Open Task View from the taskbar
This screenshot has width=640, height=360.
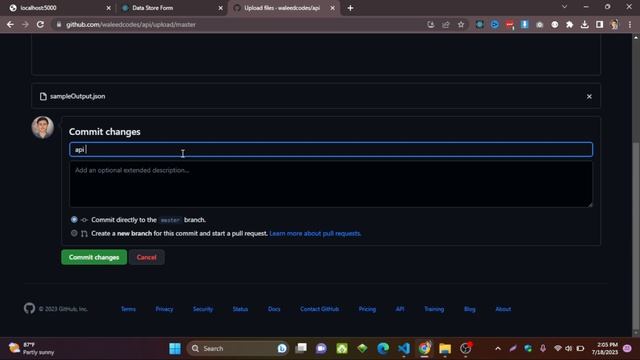[x=301, y=348]
